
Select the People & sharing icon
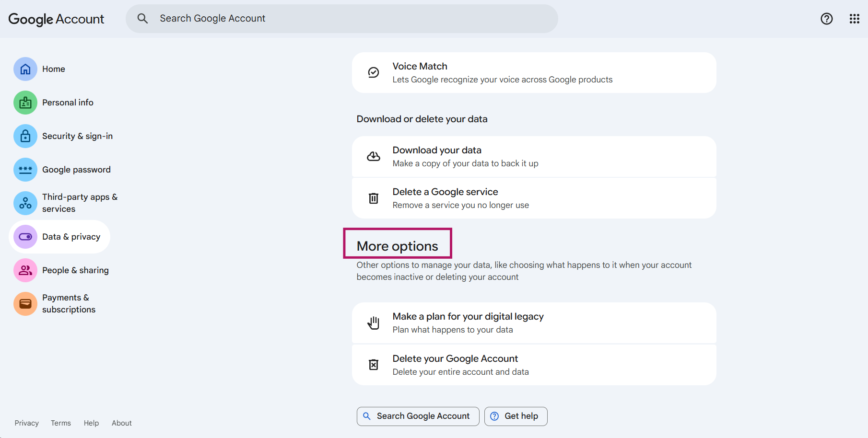pos(25,270)
